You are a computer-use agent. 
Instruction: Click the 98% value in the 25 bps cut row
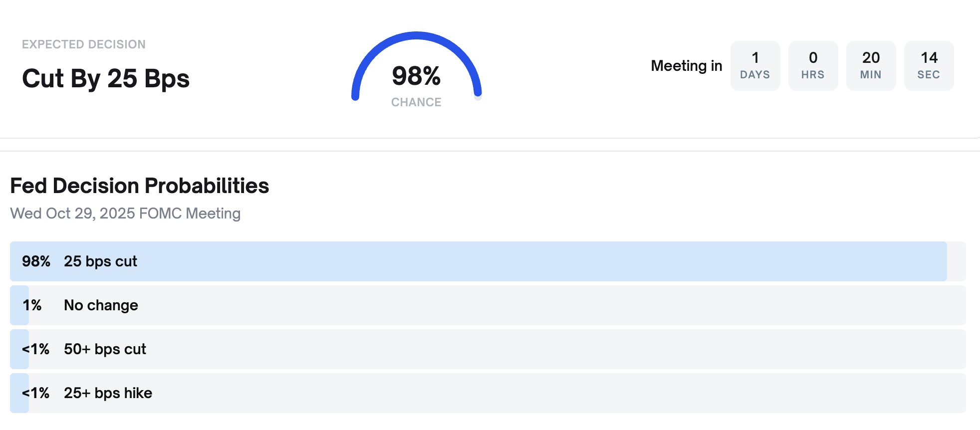36,261
